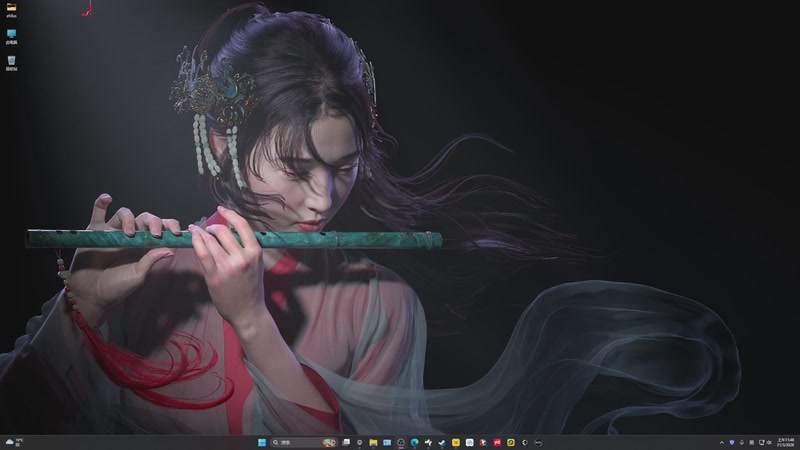Screen dimensions: 800x450
Task: Select the "shibo" folder on the desktop
Action: 11,10
